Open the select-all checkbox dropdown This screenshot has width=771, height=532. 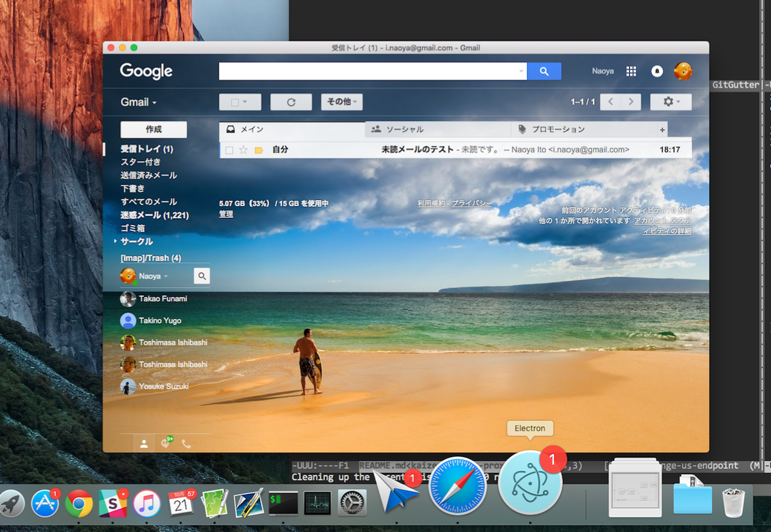(x=240, y=102)
